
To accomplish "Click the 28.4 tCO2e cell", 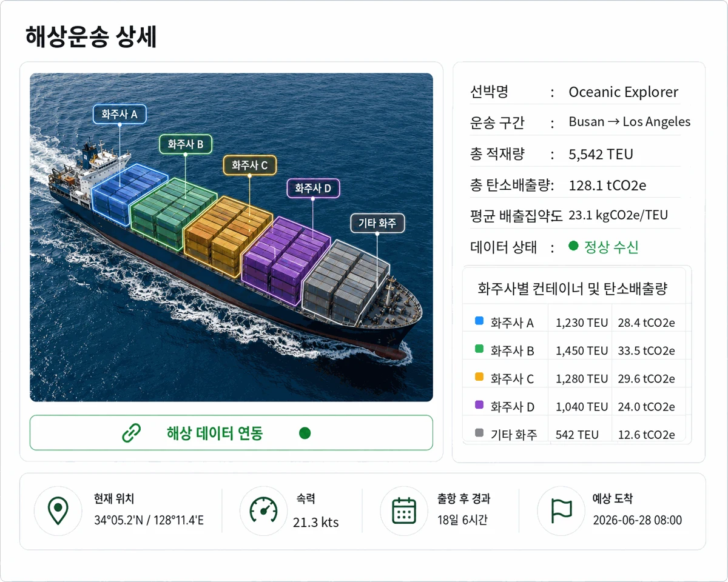I will click(x=646, y=323).
